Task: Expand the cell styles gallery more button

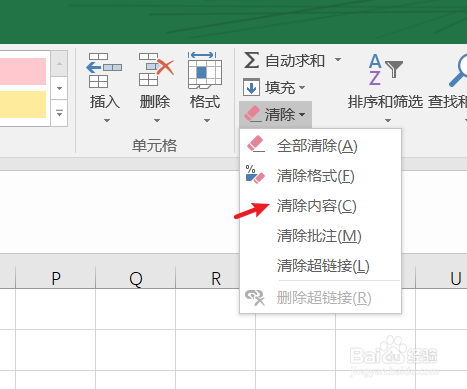Action: click(x=59, y=113)
